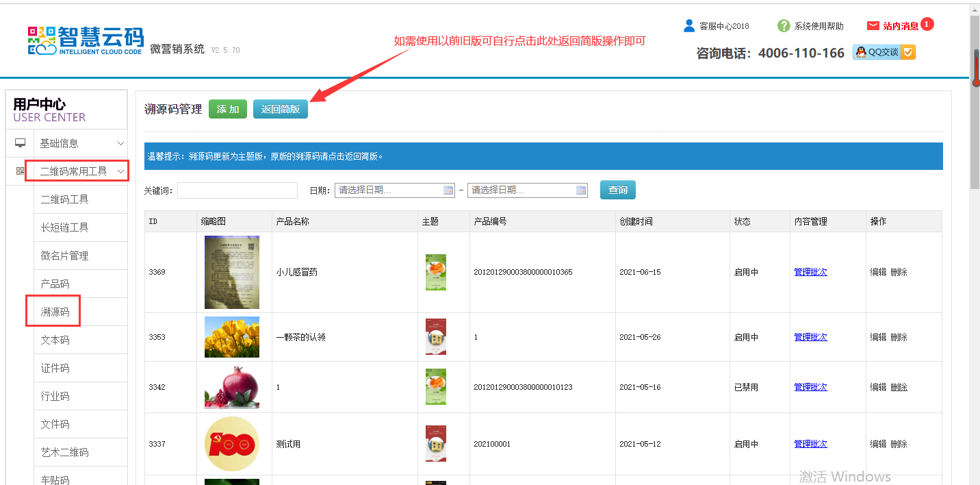Viewport: 980px width, 485px height.
Task: Click the QQ交谈 chat icon
Action: 884,52
